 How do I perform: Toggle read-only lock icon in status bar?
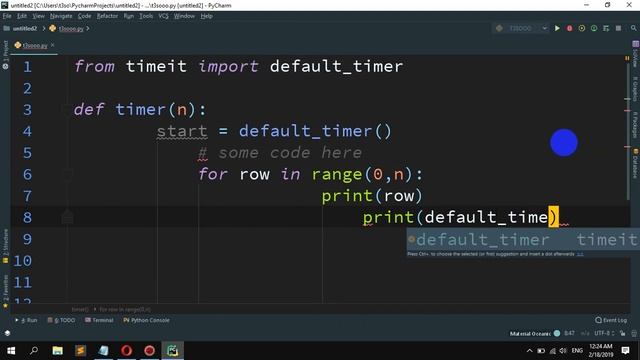pos(622,333)
